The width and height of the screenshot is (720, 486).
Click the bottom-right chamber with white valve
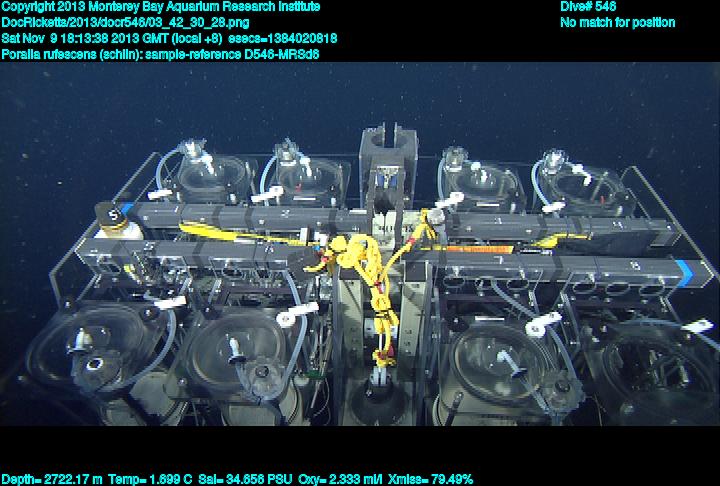tap(512, 370)
